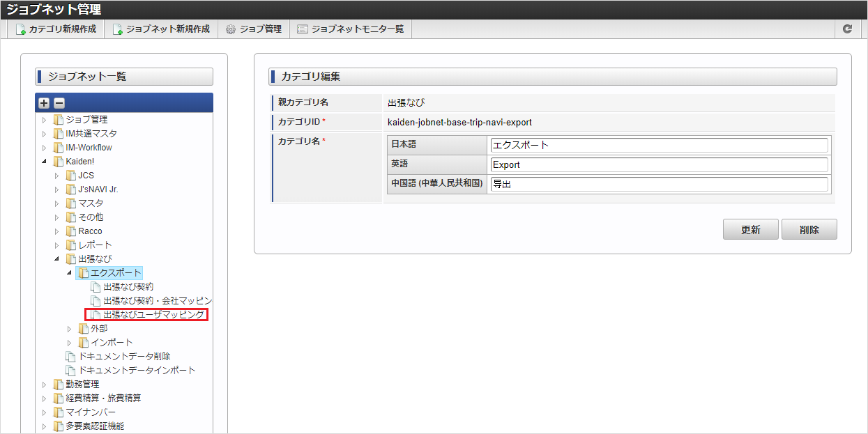
Task: Select the マイナンバー category label
Action: coord(91,412)
